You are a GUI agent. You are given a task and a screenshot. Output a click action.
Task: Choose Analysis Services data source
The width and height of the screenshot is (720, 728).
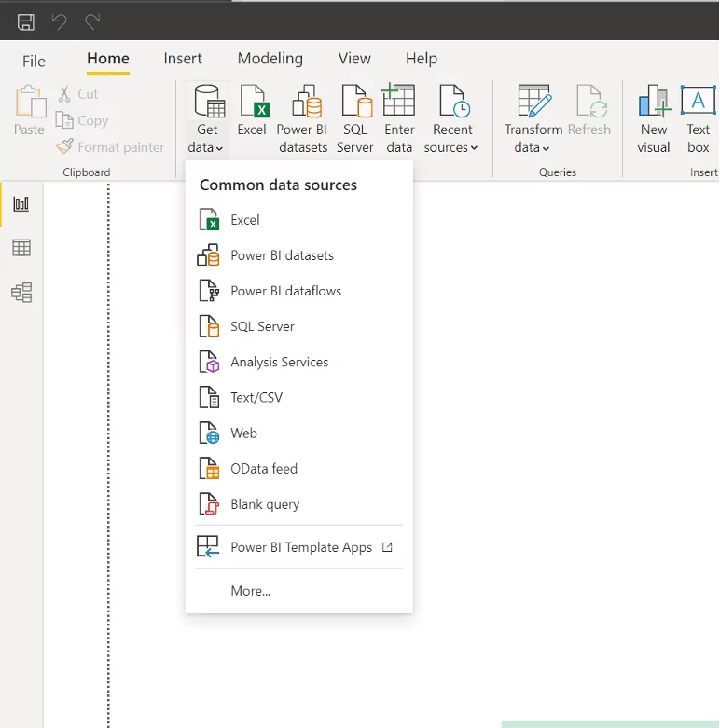click(298, 362)
